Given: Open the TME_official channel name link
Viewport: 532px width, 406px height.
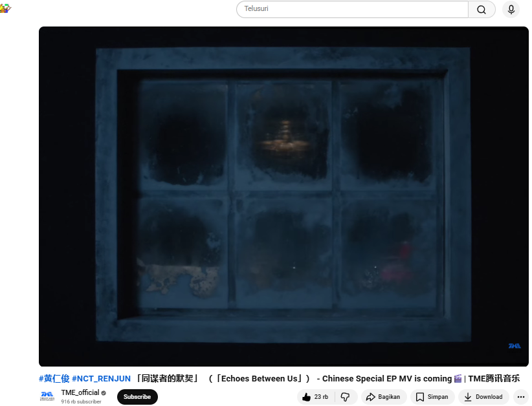Looking at the screenshot, I should coord(80,392).
